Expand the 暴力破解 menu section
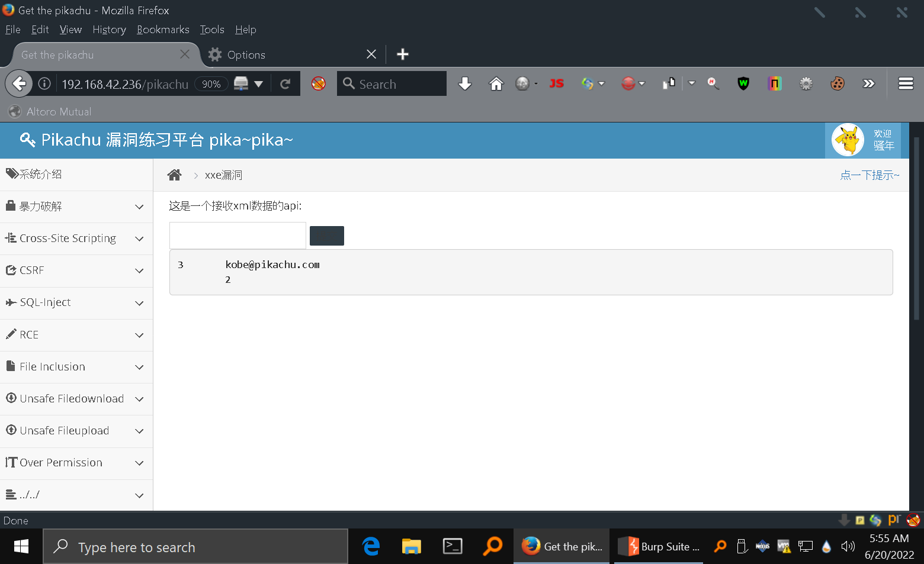The image size is (924, 564). tap(76, 207)
